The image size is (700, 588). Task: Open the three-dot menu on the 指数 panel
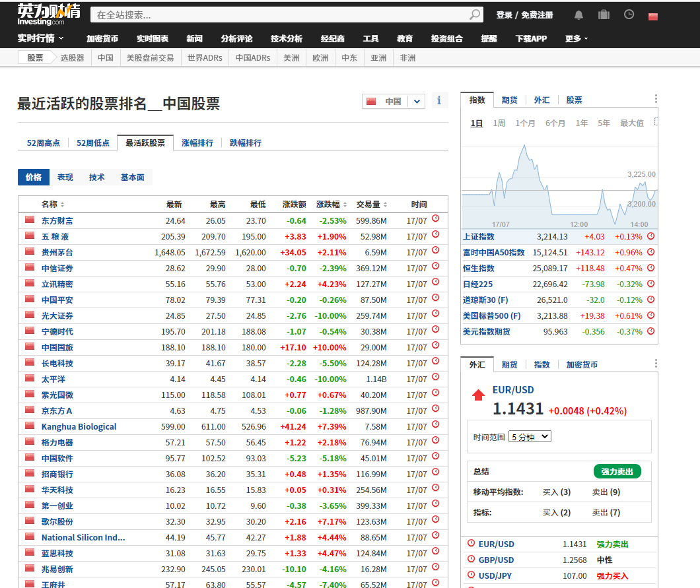(x=655, y=98)
